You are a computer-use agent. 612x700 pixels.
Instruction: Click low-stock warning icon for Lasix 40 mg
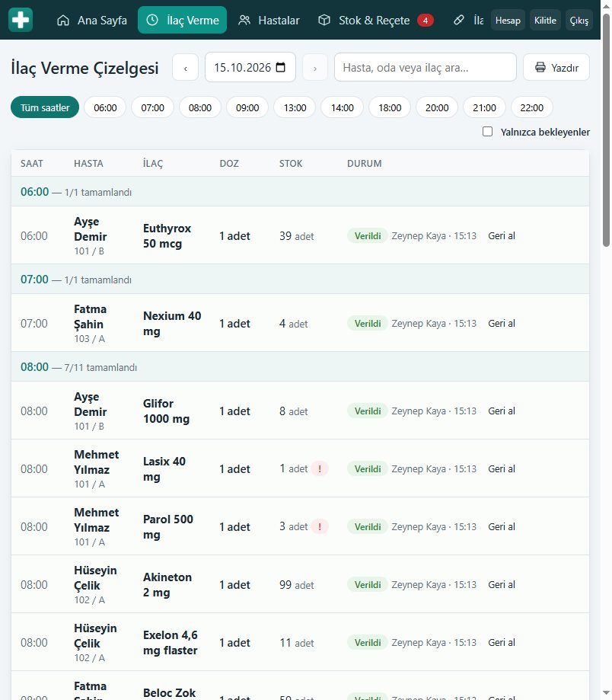[320, 468]
